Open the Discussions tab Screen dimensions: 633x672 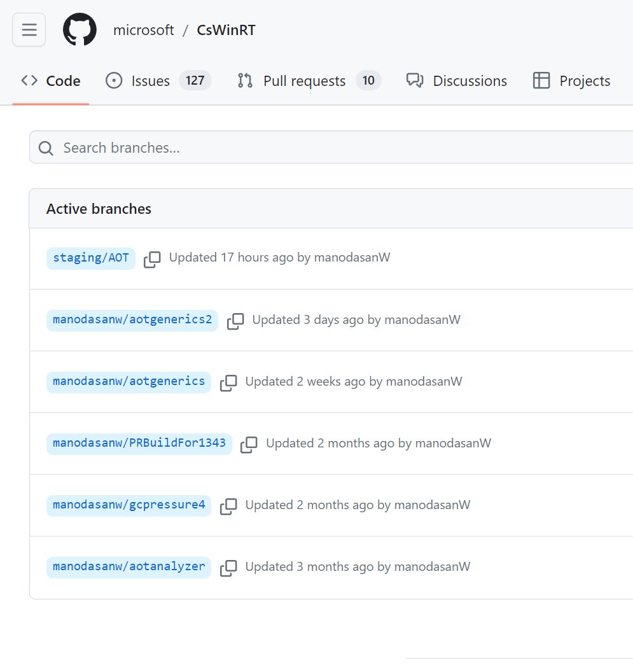(x=457, y=81)
